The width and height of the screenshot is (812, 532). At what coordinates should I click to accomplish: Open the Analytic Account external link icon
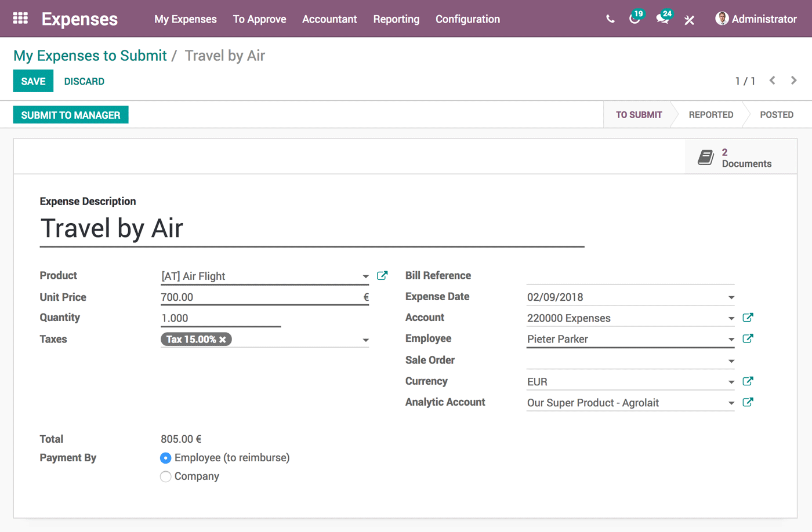748,402
